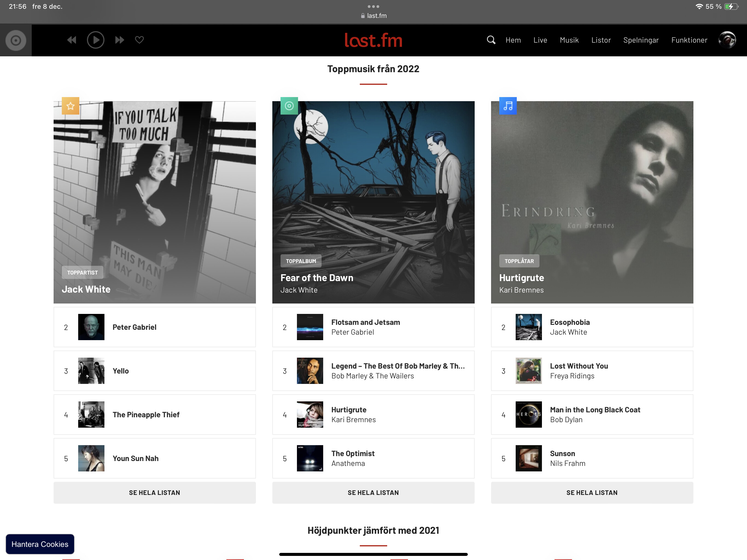Image resolution: width=747 pixels, height=560 pixels.
Task: Select the Spelningar navigation tab
Action: click(641, 39)
